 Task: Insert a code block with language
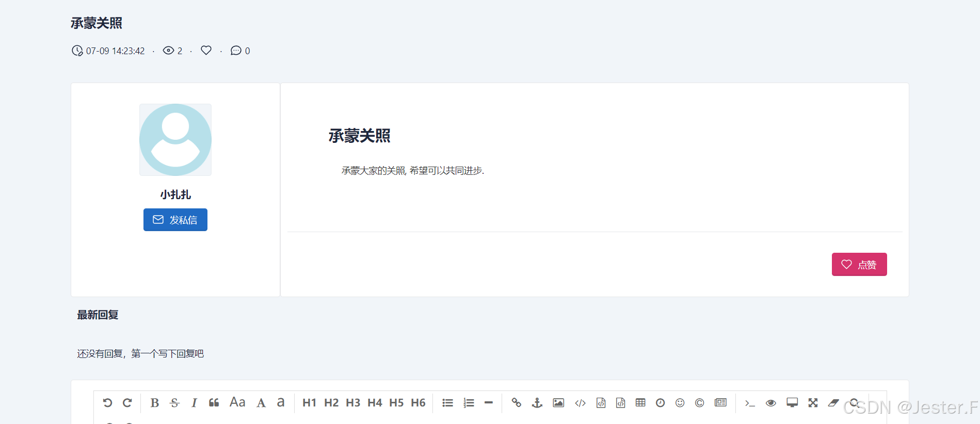click(621, 403)
